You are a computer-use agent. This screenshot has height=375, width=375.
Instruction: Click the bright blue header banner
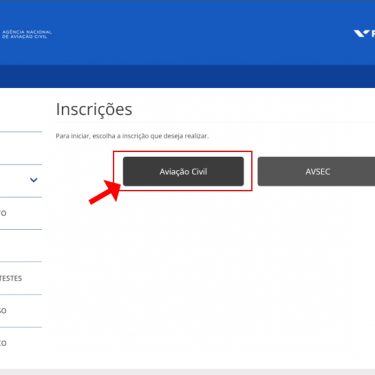pos(187,33)
